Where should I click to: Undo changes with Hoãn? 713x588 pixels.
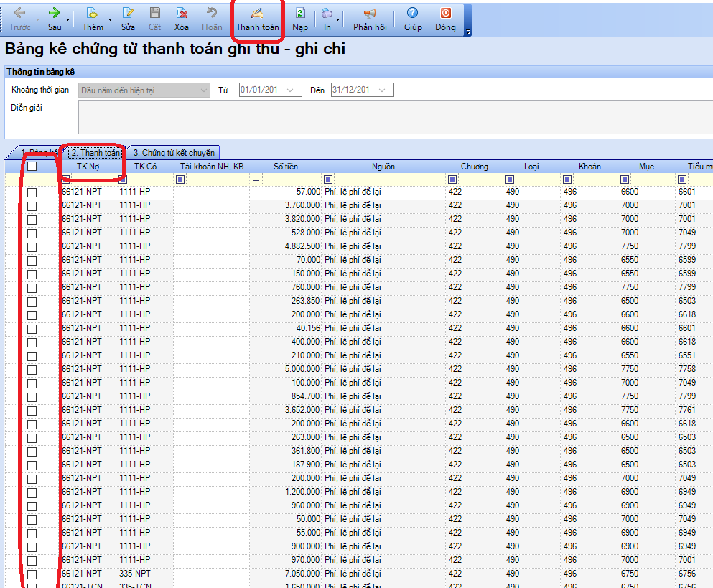tap(212, 19)
